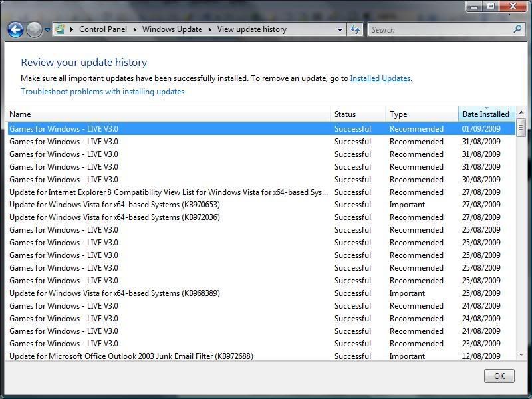The image size is (532, 399).
Task: Select the update named KB970653
Action: point(261,205)
